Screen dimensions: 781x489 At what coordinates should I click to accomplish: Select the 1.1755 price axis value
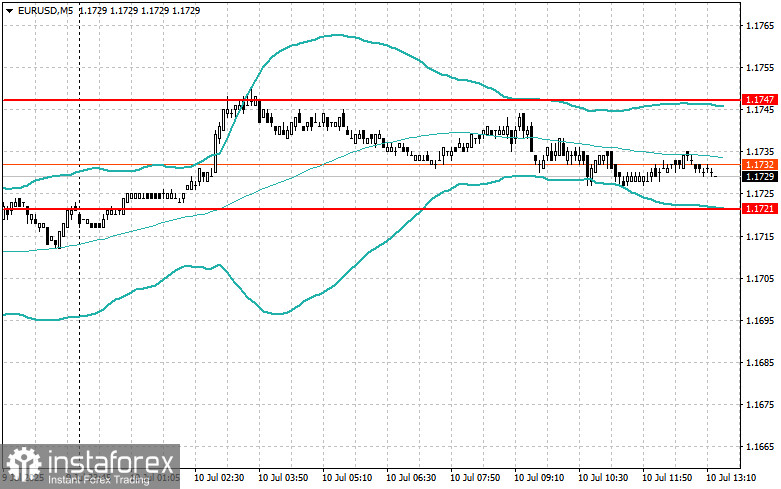point(760,68)
